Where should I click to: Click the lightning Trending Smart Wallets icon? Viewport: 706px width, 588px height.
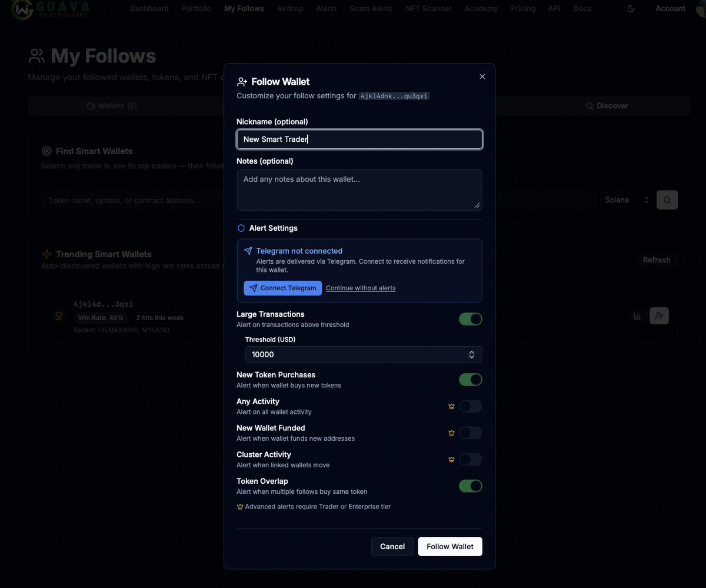pyautogui.click(x=46, y=254)
